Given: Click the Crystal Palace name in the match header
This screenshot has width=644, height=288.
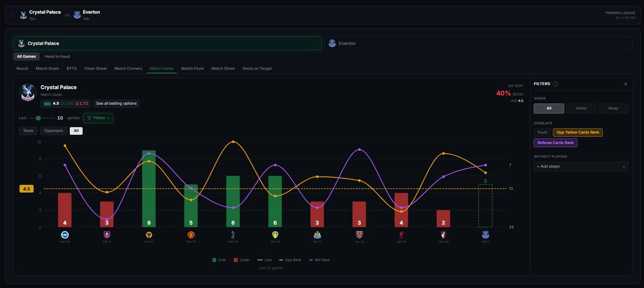Looking at the screenshot, I should (45, 12).
